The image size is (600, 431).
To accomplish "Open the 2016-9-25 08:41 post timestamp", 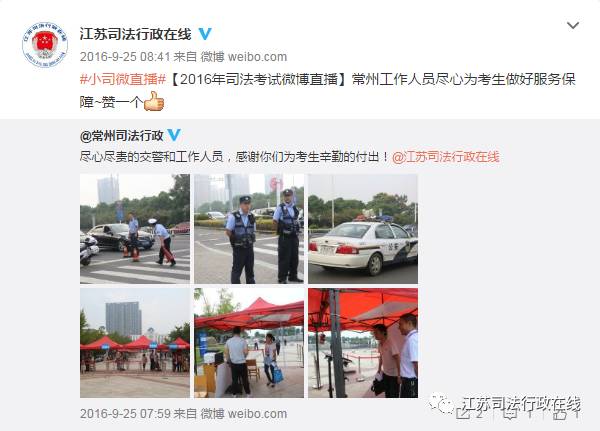I will (125, 57).
